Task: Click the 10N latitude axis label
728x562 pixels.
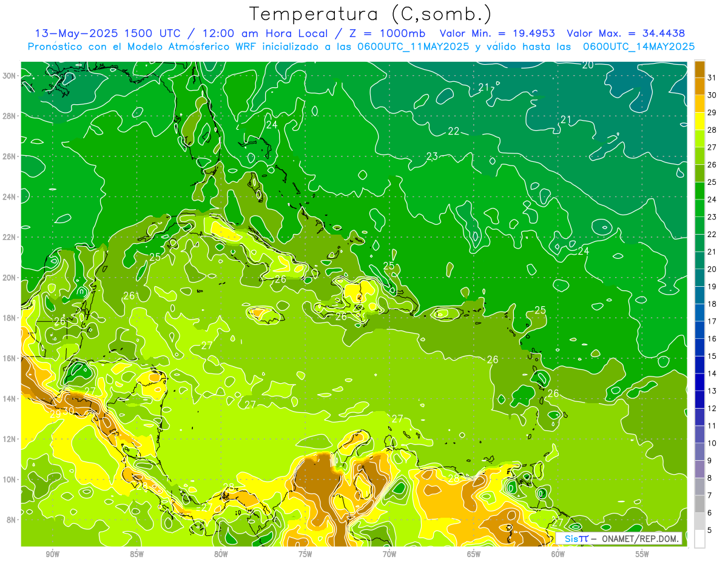Action: 9,479
